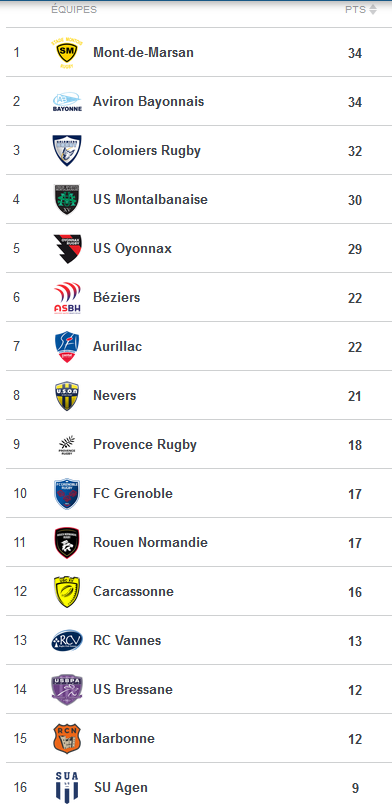Image resolution: width=392 pixels, height=811 pixels.
Task: Select Mont-de-Marsan's 34 points value
Action: (x=355, y=53)
